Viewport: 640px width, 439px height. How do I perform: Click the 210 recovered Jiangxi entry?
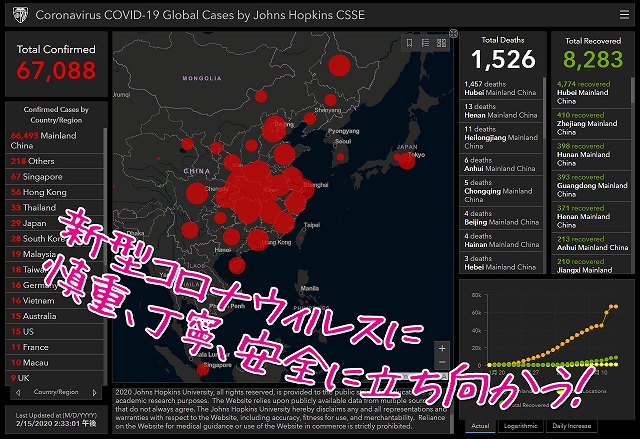[591, 265]
